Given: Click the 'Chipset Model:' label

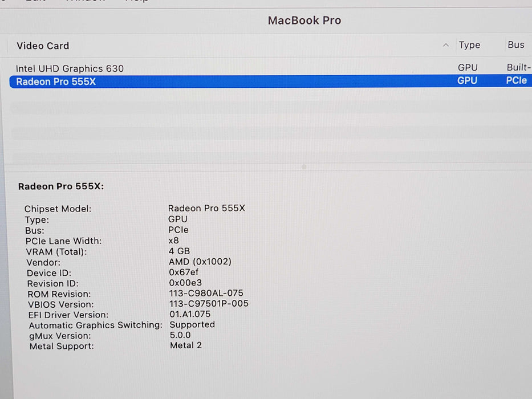Looking at the screenshot, I should pyautogui.click(x=58, y=209).
